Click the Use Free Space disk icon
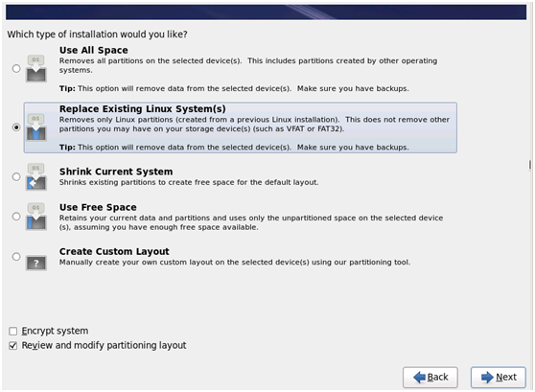 (x=36, y=217)
